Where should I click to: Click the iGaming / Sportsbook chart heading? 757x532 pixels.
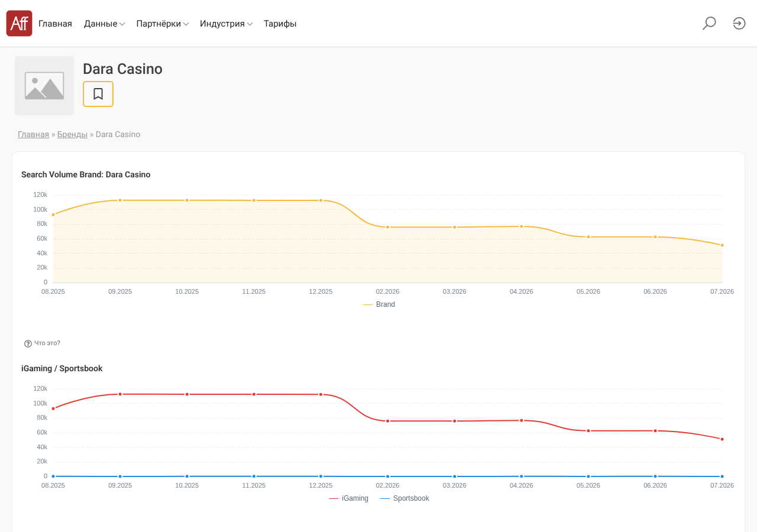coord(62,368)
